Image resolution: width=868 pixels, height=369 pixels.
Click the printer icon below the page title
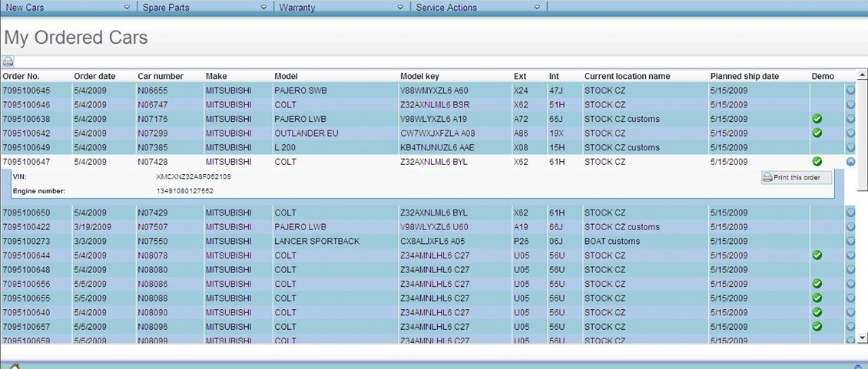(8, 61)
